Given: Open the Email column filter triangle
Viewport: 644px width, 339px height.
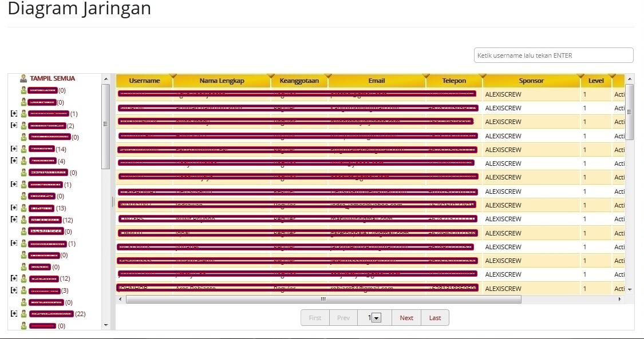Looking at the screenshot, I should tap(426, 76).
